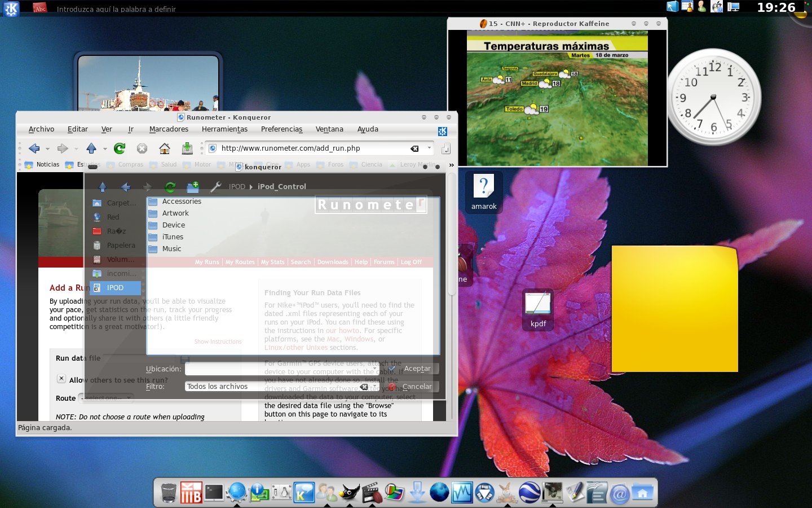The height and width of the screenshot is (508, 812).
Task: Click IPOD in the path breadcrumb
Action: tap(237, 187)
